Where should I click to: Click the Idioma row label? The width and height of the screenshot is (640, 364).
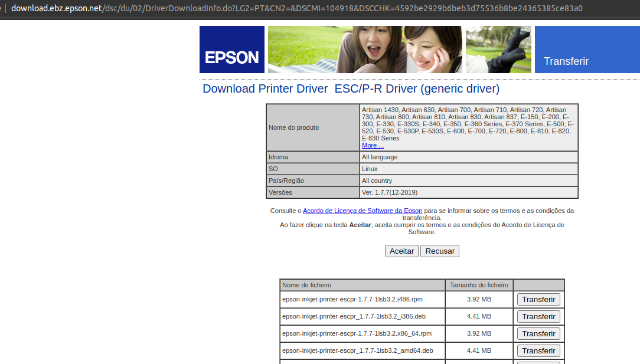pos(278,157)
